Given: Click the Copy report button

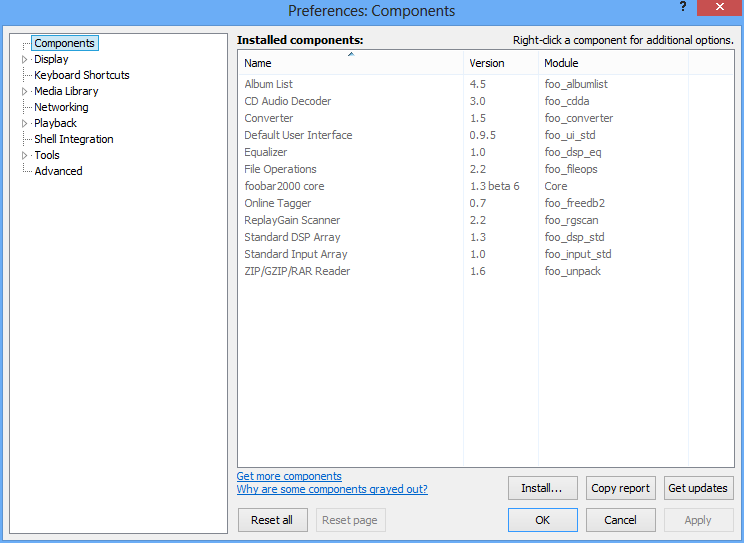Looking at the screenshot, I should pos(621,488).
